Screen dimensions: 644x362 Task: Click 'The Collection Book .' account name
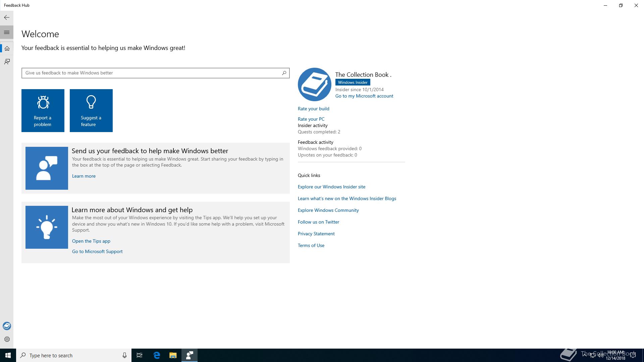pyautogui.click(x=363, y=74)
